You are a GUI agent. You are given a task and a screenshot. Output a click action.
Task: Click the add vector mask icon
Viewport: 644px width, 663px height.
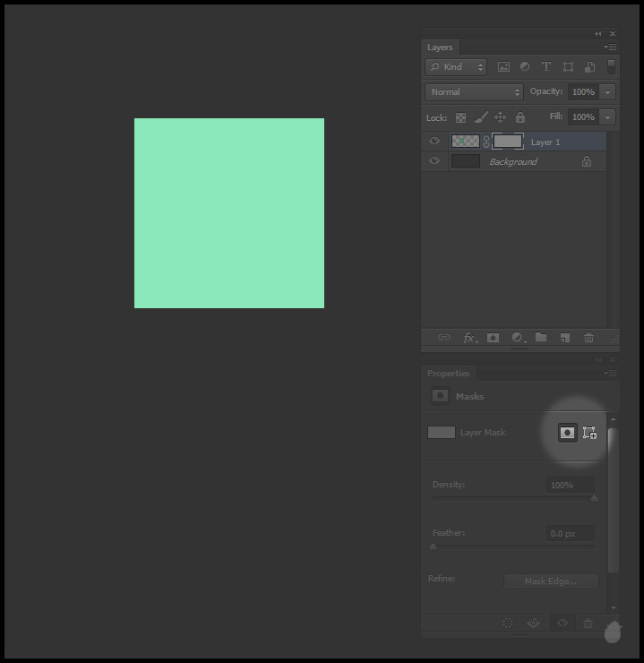click(x=589, y=433)
